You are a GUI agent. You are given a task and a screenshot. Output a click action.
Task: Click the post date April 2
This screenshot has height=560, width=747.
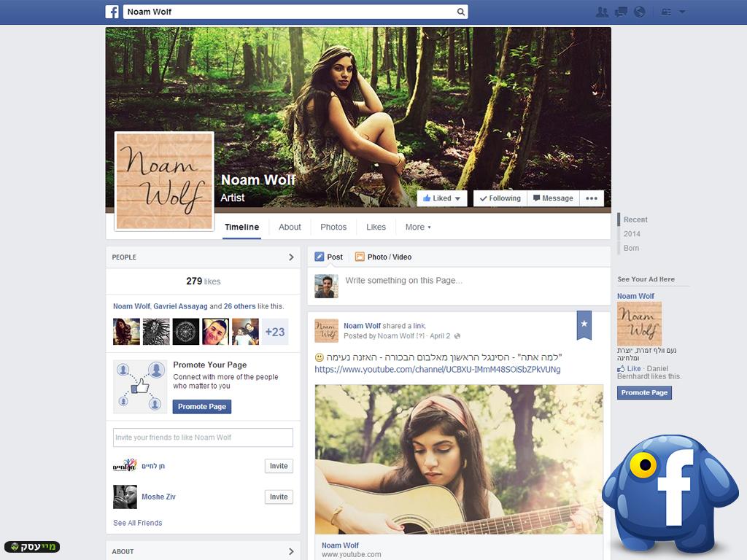click(440, 336)
